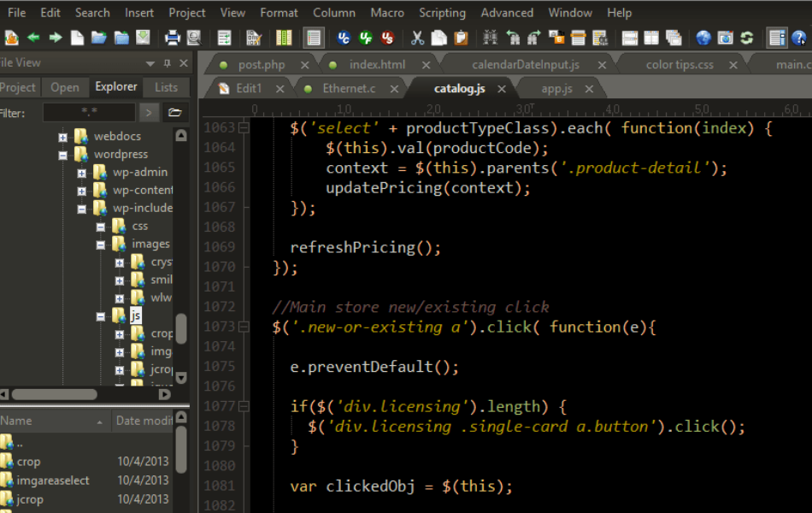This screenshot has height=513, width=812.
Task: Click the Find binoculars icon
Action: (x=490, y=38)
